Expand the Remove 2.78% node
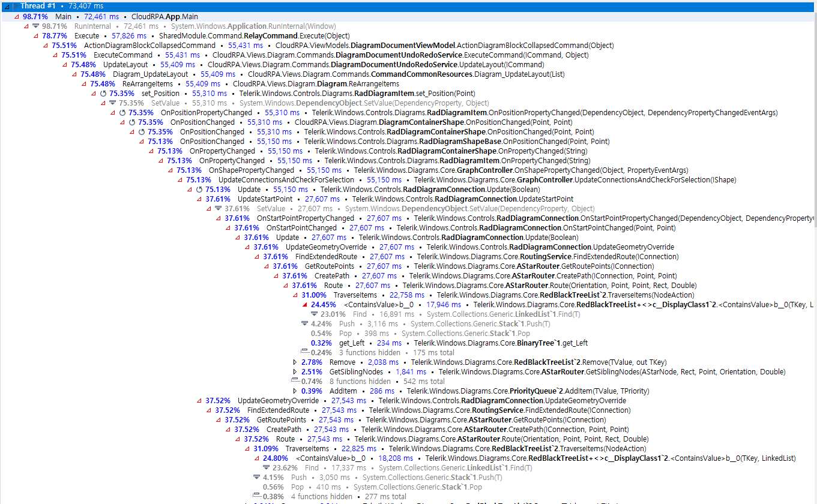 click(x=295, y=362)
